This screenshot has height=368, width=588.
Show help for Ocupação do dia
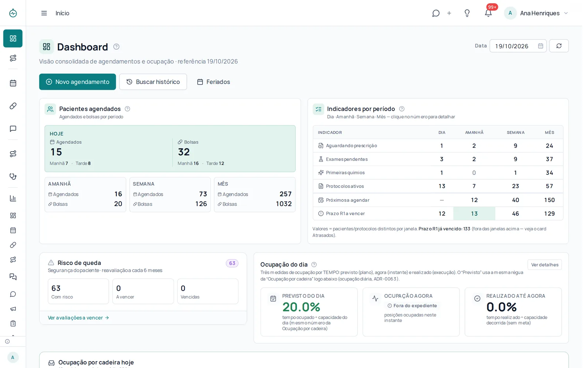[314, 265]
